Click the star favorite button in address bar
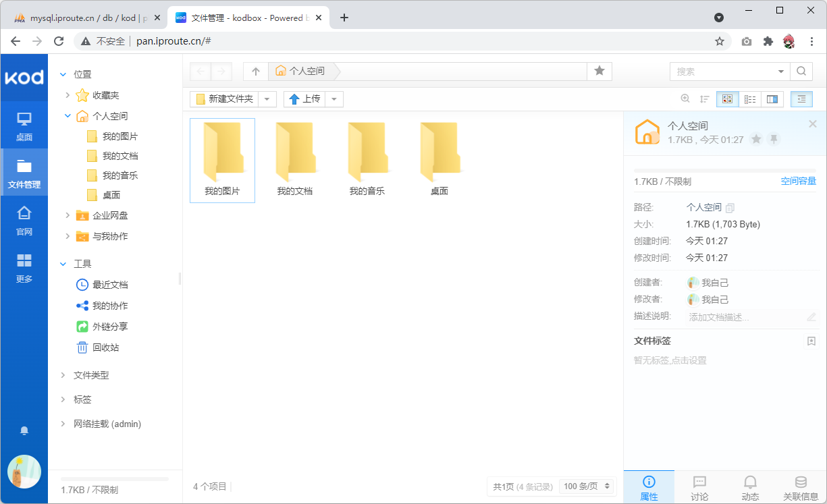 point(599,71)
